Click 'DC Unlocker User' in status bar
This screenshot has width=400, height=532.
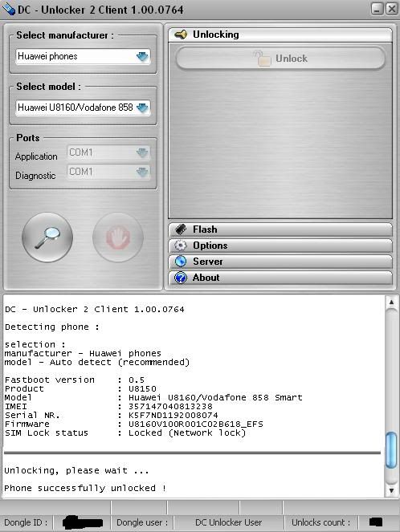[x=229, y=522]
